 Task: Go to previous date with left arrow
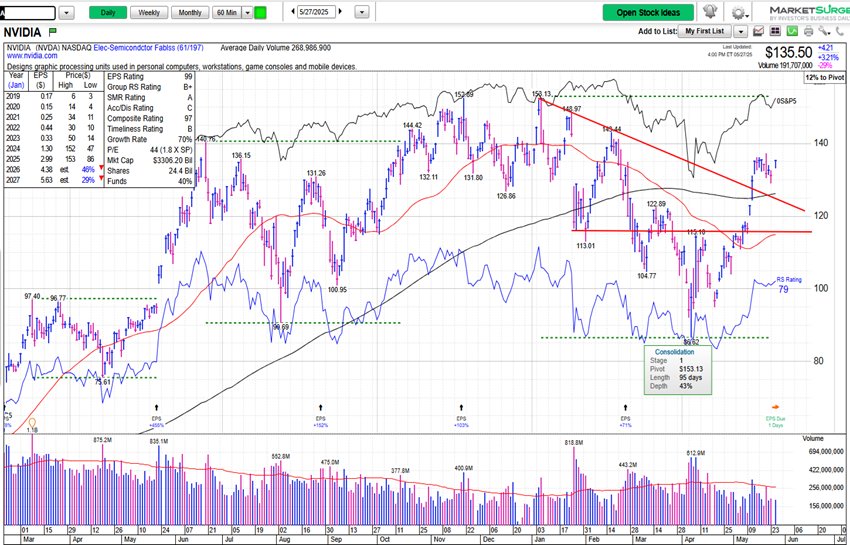pos(293,11)
